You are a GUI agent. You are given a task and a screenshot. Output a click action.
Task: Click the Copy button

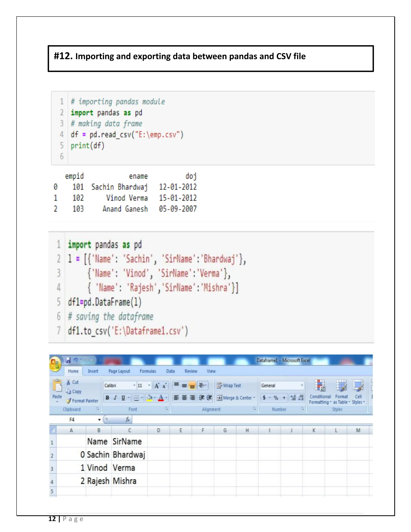coord(74,391)
